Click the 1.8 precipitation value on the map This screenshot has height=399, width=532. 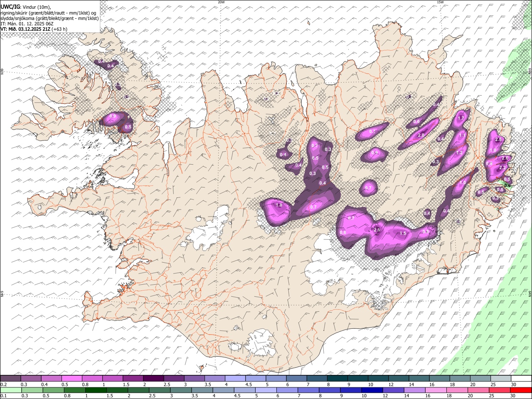point(279,205)
